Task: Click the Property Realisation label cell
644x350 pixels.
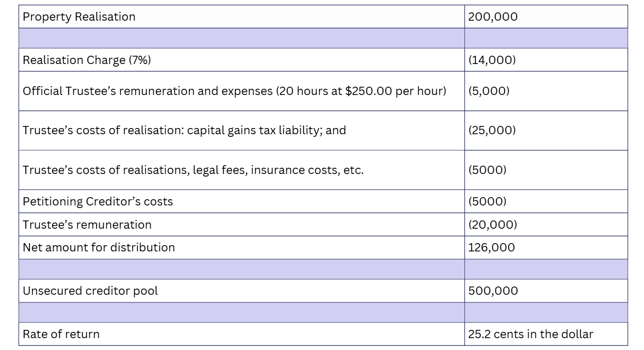Action: coord(79,17)
